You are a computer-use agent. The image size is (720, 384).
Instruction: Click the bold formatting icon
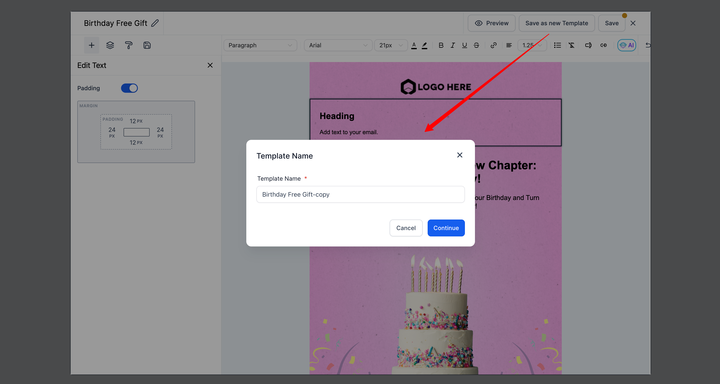pyautogui.click(x=441, y=45)
